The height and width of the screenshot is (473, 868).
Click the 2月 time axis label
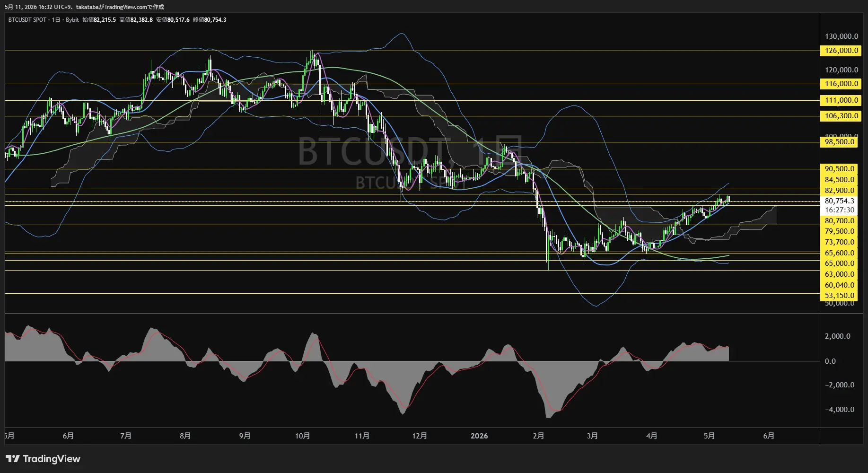click(538, 436)
